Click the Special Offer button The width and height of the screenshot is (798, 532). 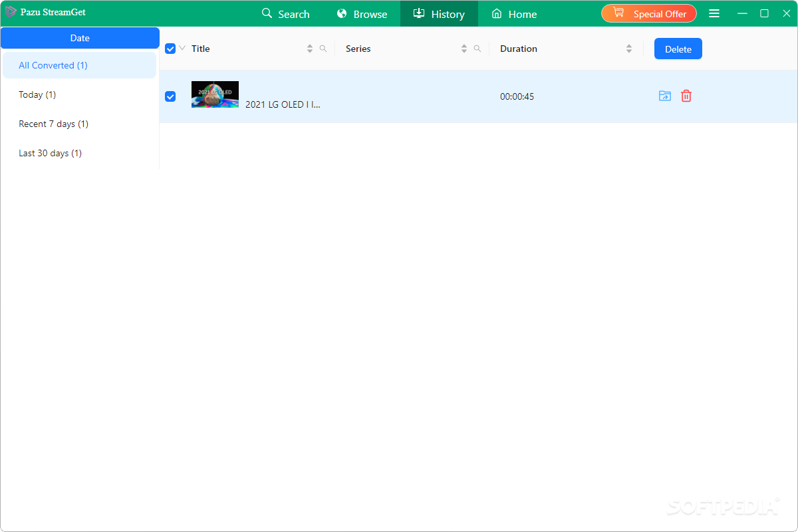(649, 13)
